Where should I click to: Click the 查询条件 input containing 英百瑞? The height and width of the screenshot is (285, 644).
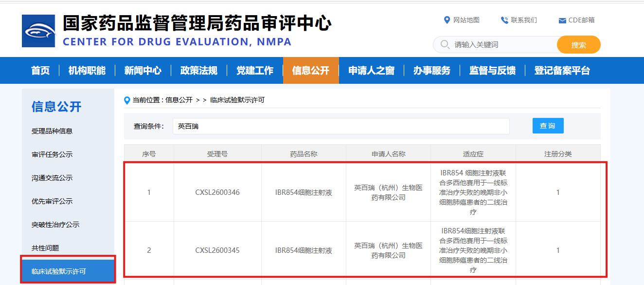[x=341, y=126]
